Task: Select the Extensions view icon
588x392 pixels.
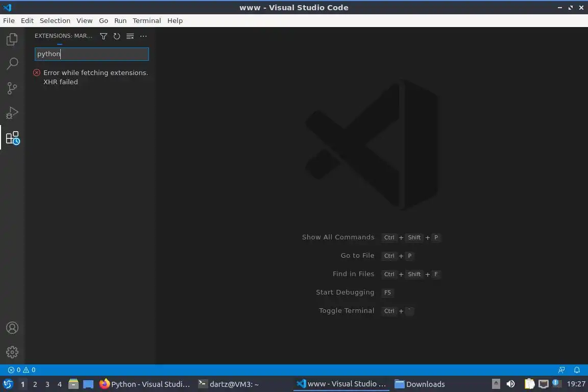Action: [12, 138]
